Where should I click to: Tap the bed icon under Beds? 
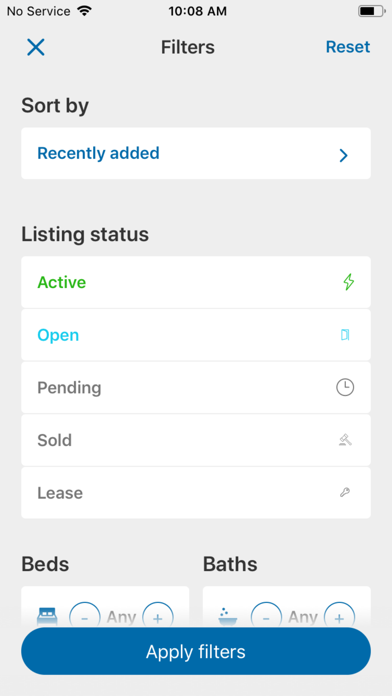click(47, 617)
